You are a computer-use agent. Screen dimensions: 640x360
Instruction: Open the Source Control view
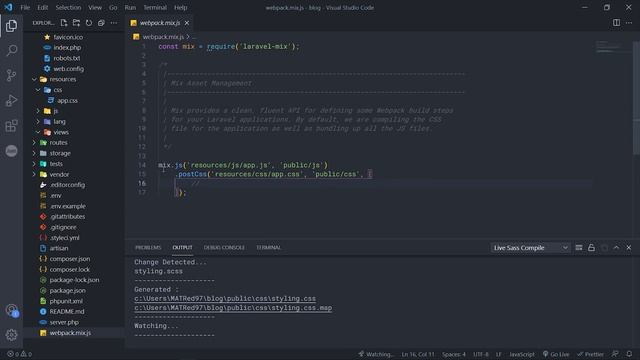tap(11, 76)
